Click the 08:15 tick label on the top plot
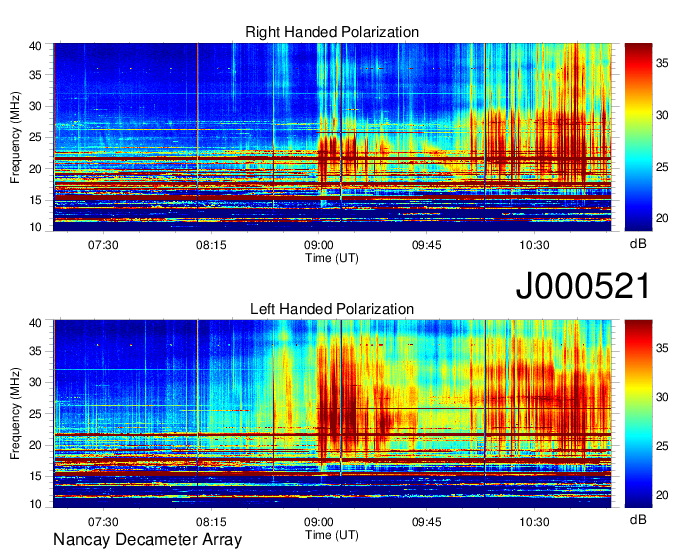This screenshot has width=680, height=552. pyautogui.click(x=211, y=245)
